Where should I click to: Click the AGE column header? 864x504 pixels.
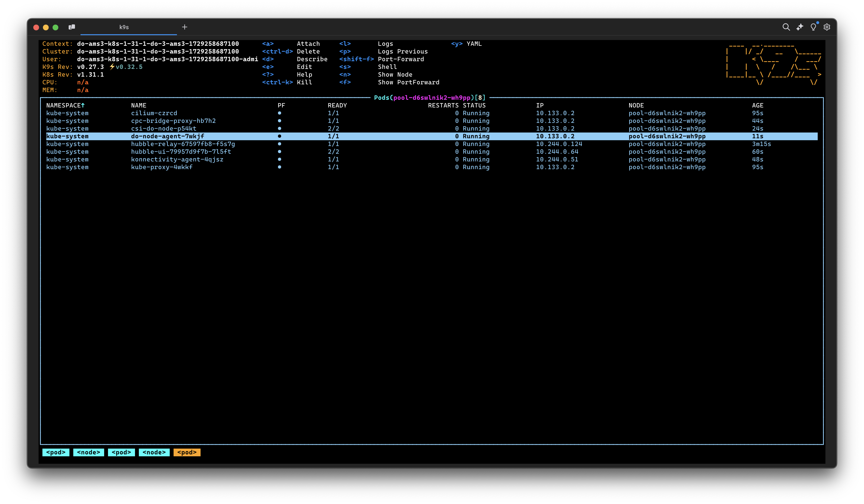click(757, 106)
